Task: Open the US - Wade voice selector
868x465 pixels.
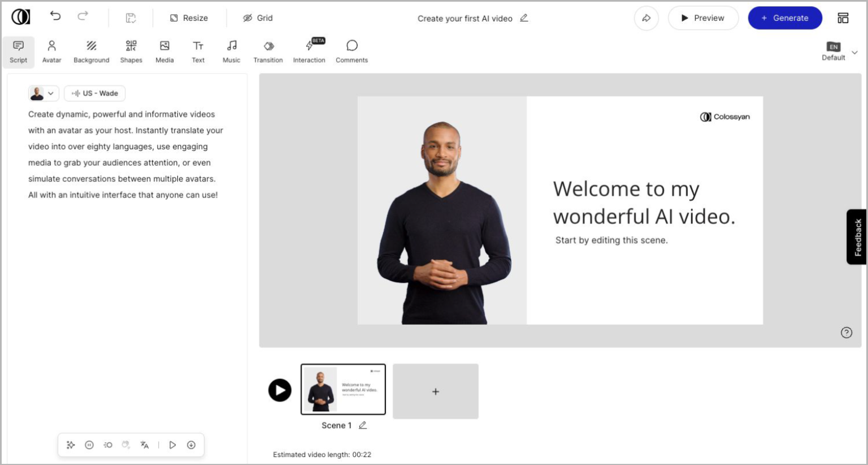Action: (94, 93)
